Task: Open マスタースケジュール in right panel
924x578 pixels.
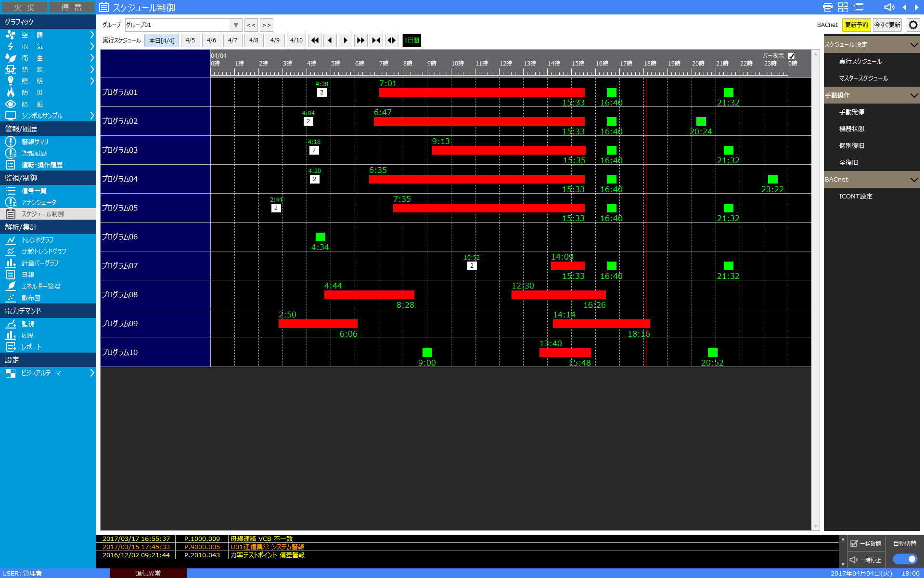Action: [x=864, y=78]
